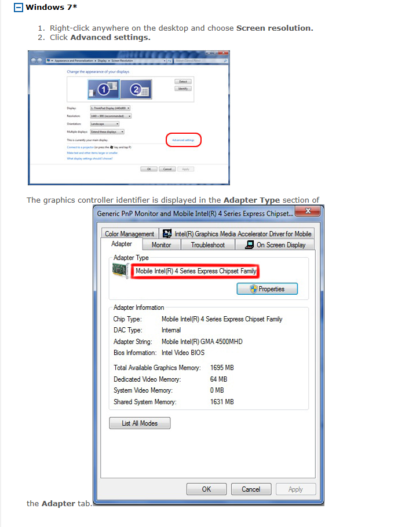The height and width of the screenshot is (527, 420).
Task: Click the Detect button
Action: [x=183, y=82]
